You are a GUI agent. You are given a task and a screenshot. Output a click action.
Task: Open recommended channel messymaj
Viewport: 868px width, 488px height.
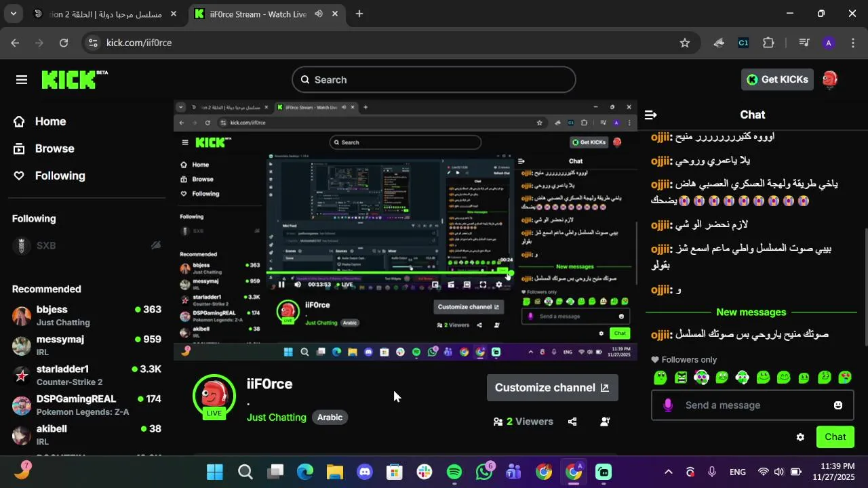coord(87,346)
